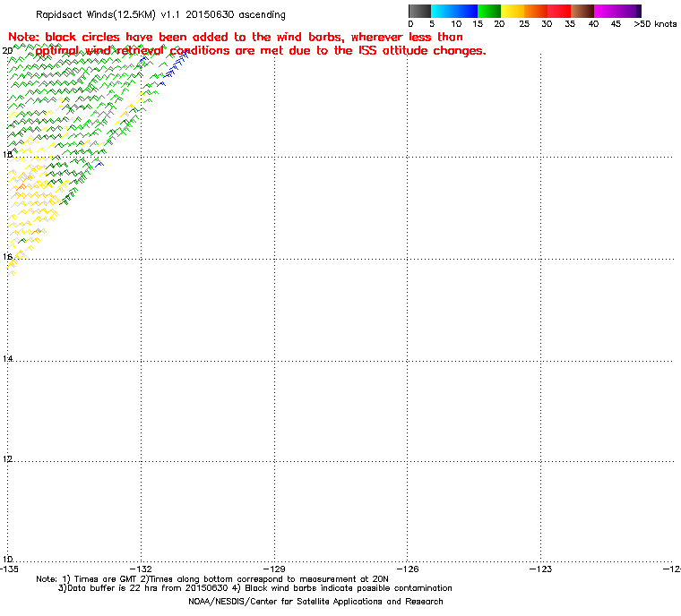Click the '>50 knots' legend label
The image size is (681, 616).
click(x=655, y=24)
